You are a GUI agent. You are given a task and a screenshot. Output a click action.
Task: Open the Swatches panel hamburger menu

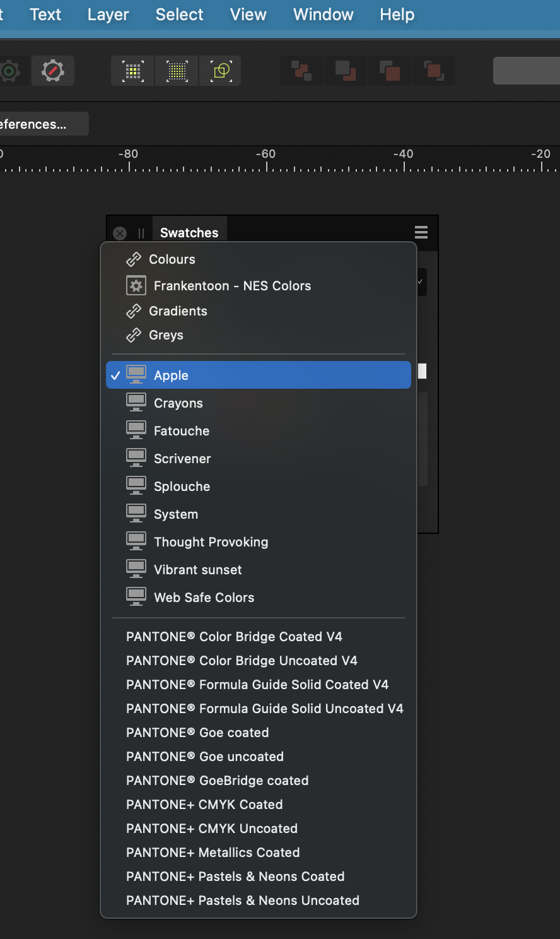coord(421,232)
